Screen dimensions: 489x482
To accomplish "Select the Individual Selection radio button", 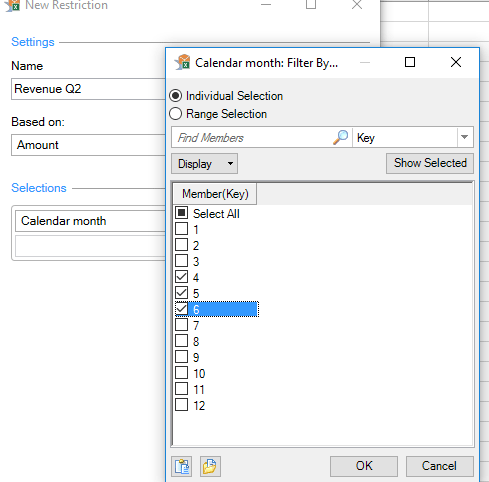I will pyautogui.click(x=176, y=96).
